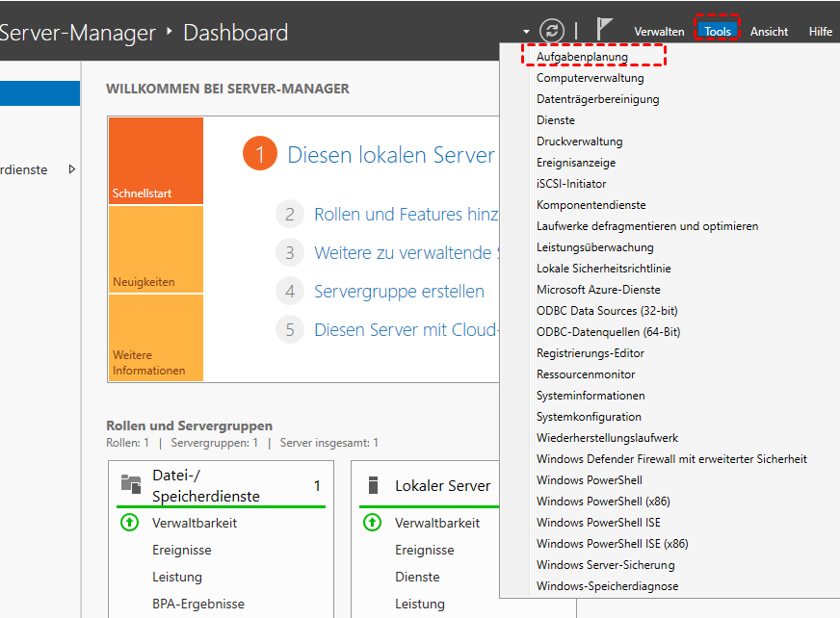Click the green Verwaltbarkeit status icon under Datei-/Speicherdienste

point(129,523)
